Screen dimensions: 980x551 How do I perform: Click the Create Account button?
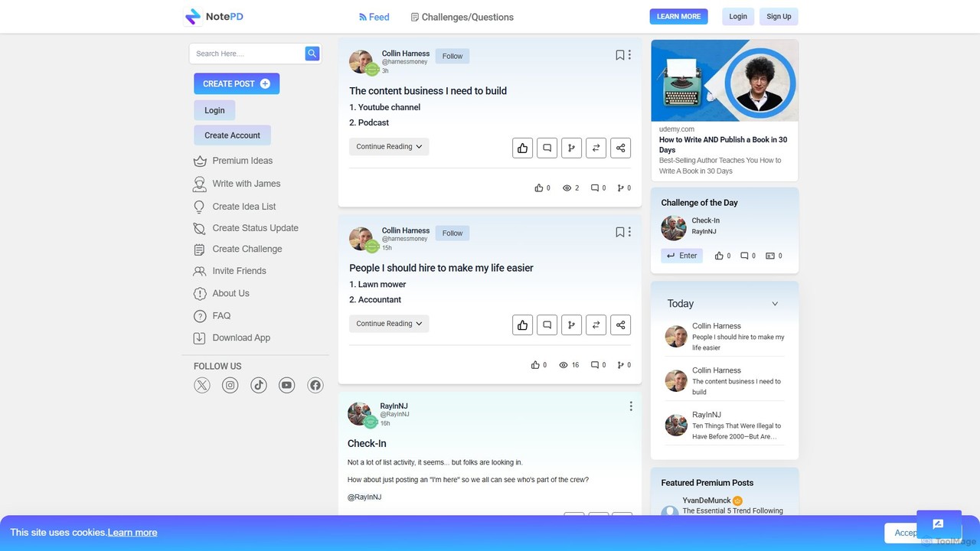click(x=232, y=135)
